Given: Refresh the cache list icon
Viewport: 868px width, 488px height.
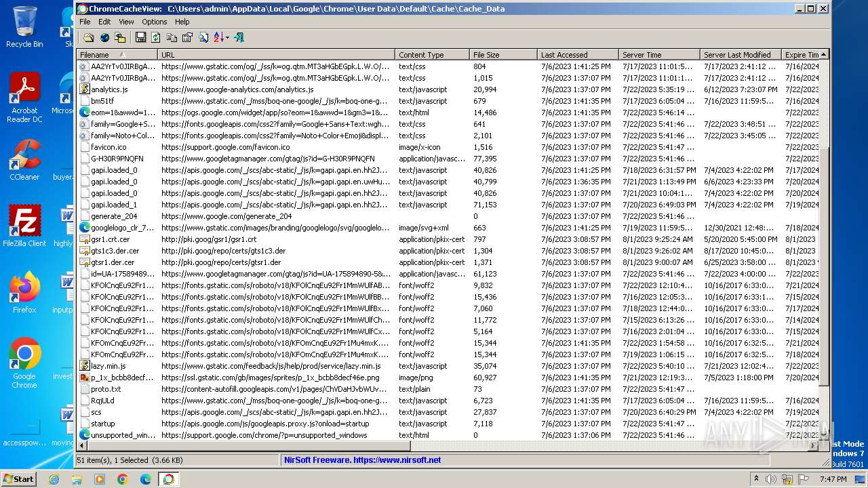Looking at the screenshot, I should [x=156, y=38].
